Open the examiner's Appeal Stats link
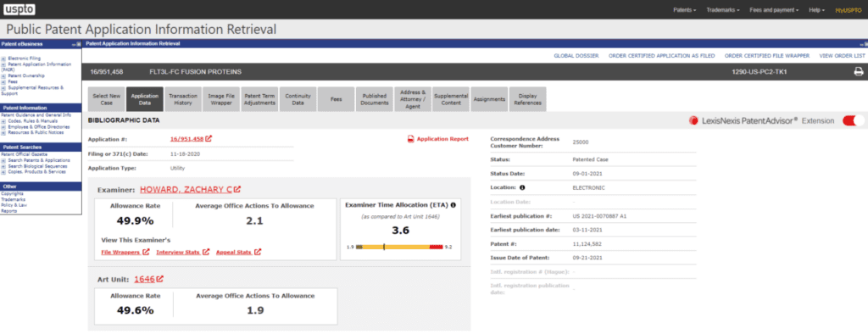Screen dimensions: 868x334 [235, 252]
